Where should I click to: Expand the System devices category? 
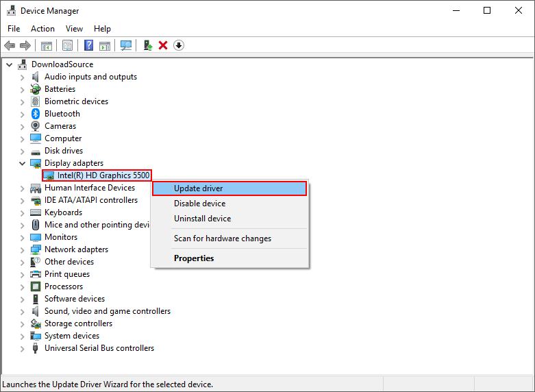tap(22, 336)
